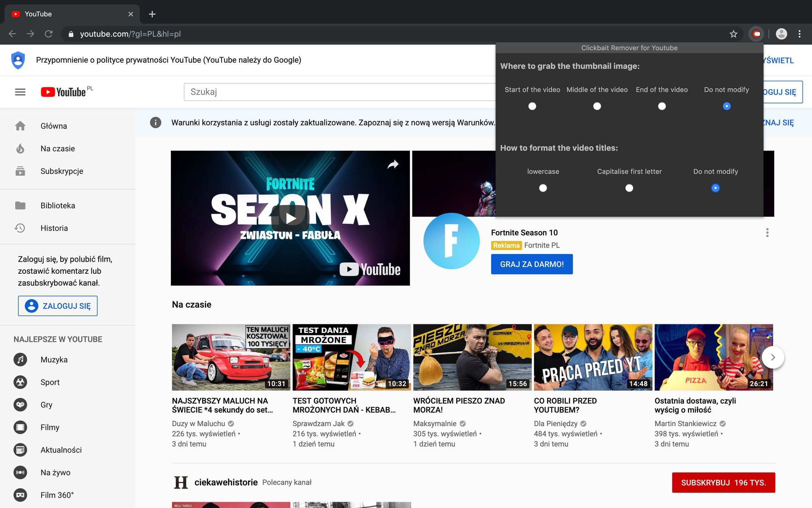Open the hamburger menu beside the YouTube logo

[x=20, y=92]
